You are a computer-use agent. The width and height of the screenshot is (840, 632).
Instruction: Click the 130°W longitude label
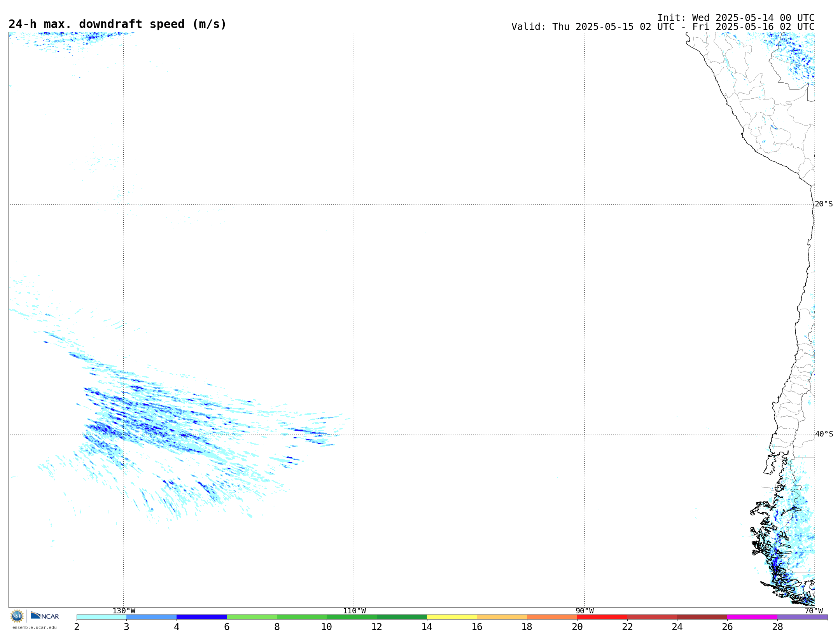(x=124, y=611)
